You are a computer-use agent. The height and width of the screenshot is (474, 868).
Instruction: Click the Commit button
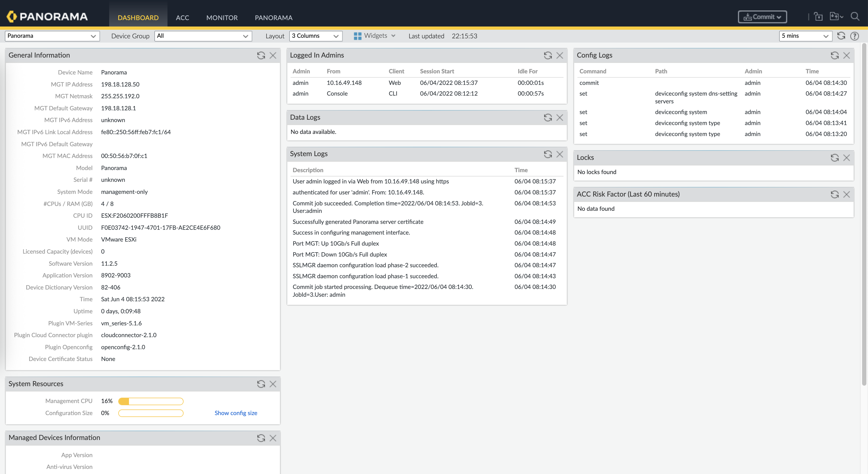pos(762,17)
